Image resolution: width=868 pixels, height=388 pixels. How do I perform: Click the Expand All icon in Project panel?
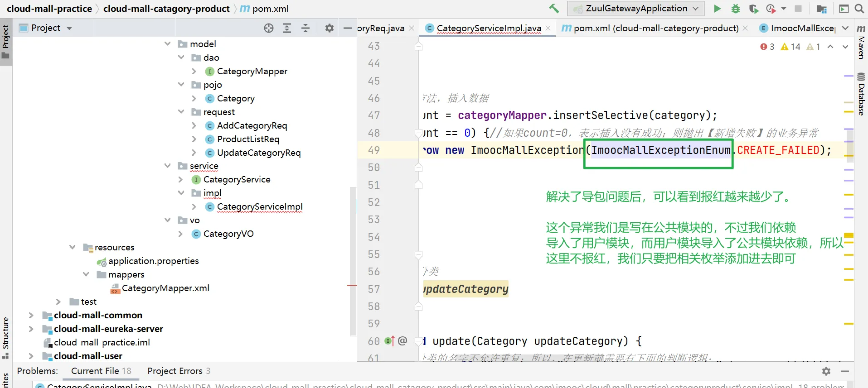(x=287, y=28)
